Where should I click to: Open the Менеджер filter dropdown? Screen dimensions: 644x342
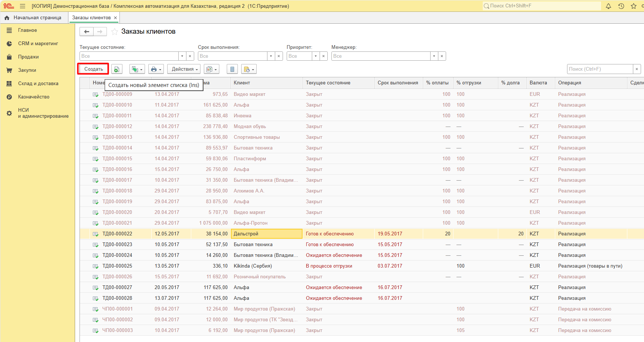pos(434,56)
